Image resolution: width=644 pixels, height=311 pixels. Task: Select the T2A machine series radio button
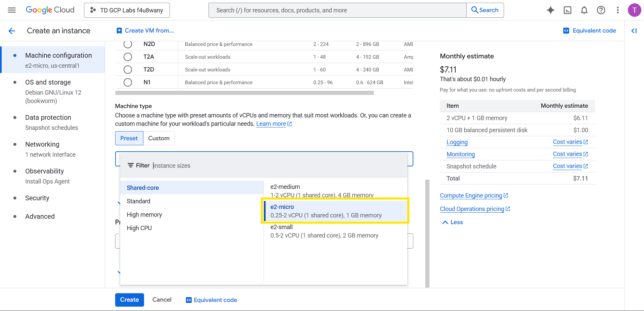coord(128,56)
